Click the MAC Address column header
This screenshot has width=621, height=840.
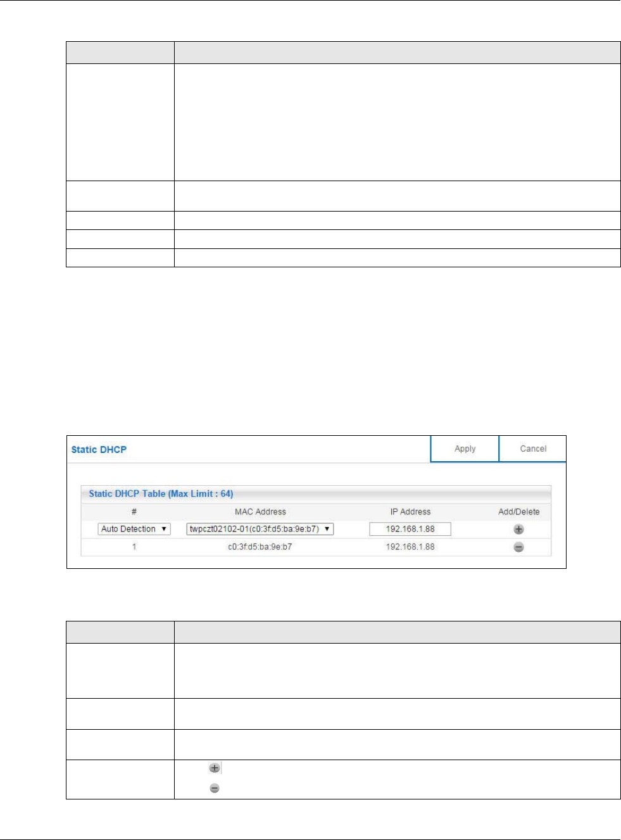pyautogui.click(x=260, y=512)
